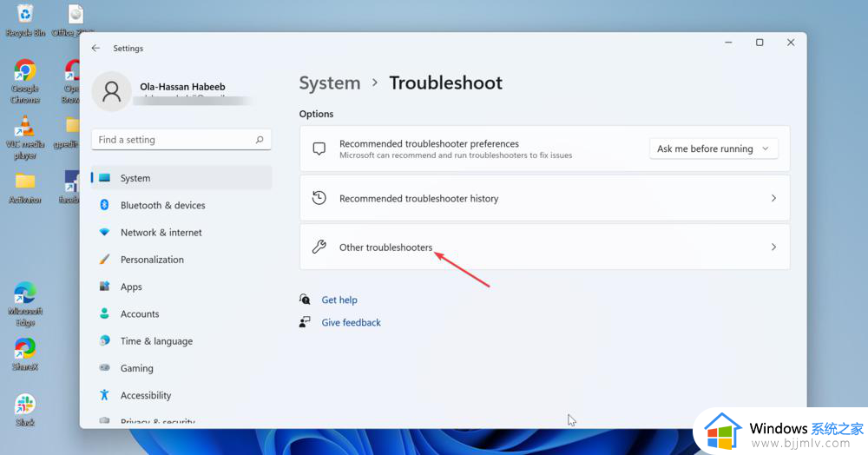Click the Ola-Hassan Habeeb account name
868x455 pixels.
click(182, 86)
